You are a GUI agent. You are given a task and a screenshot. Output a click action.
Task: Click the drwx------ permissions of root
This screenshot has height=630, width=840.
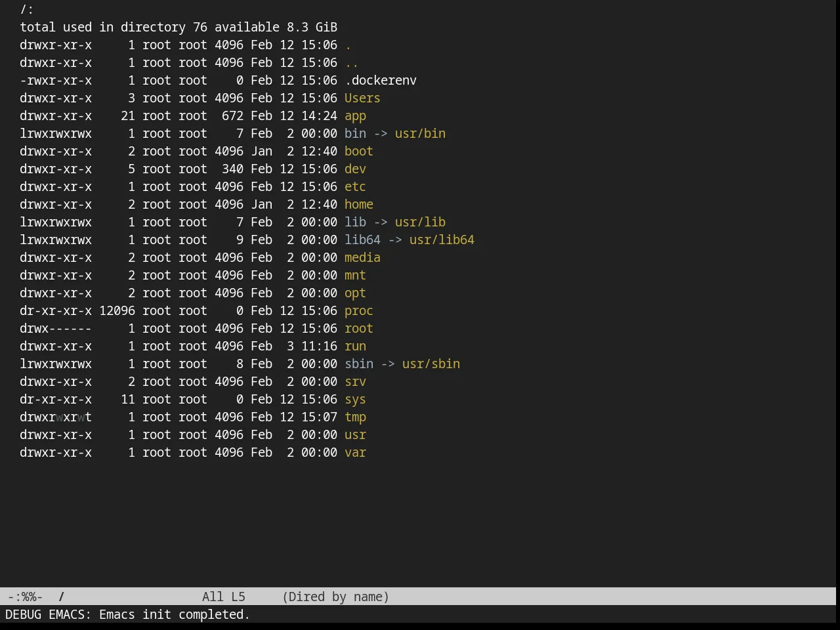[56, 328]
